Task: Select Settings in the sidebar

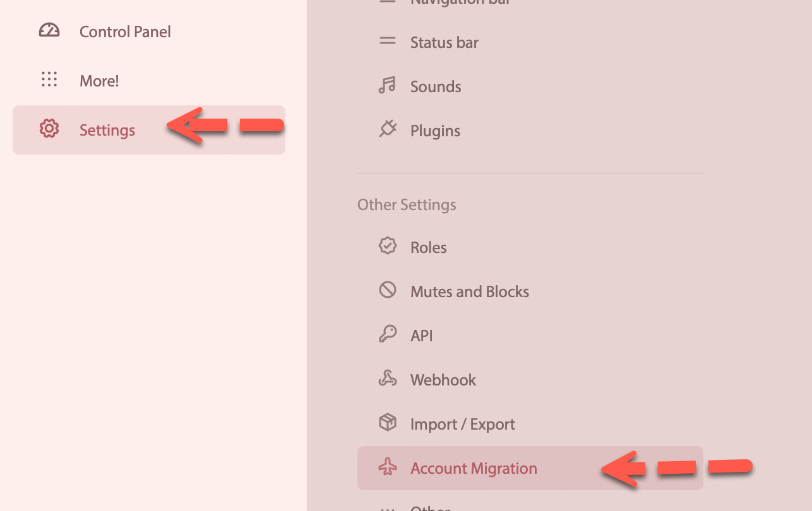Action: (149, 130)
